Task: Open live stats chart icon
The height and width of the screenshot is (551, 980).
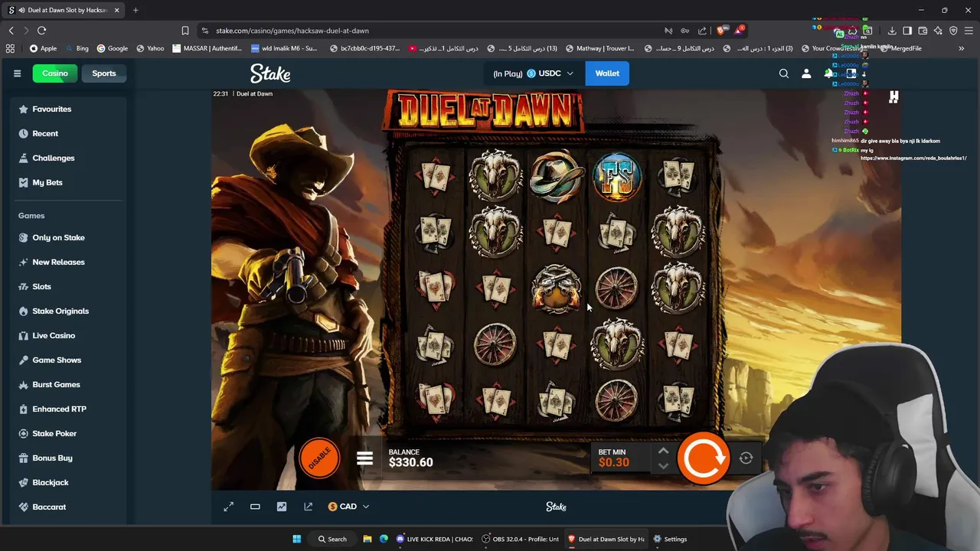Action: tap(282, 507)
